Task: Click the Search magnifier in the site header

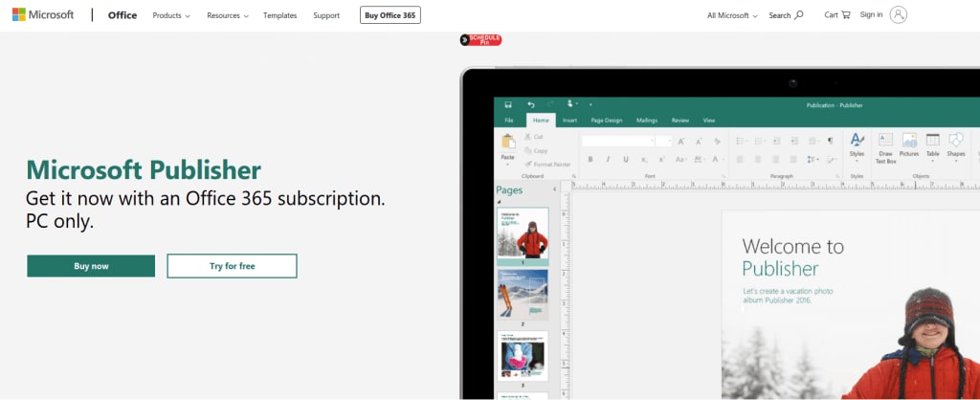Action: point(799,15)
